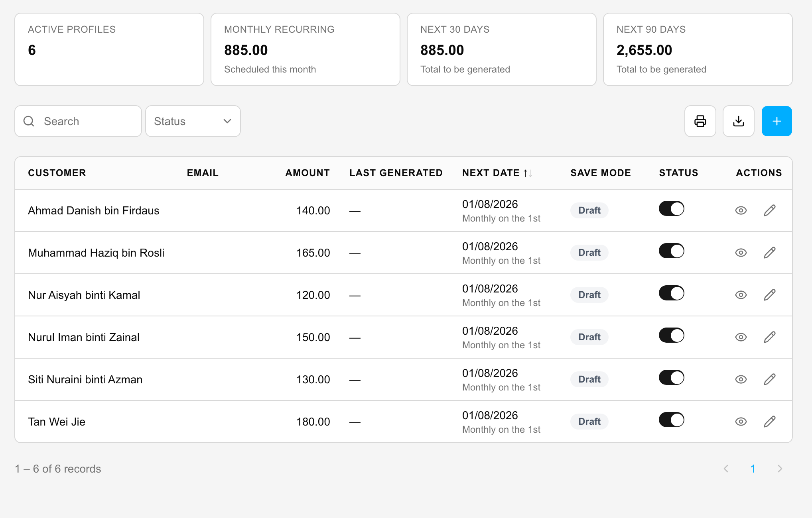Image resolution: width=812 pixels, height=518 pixels.
Task: Sort by the Next Date column header
Action: (x=497, y=173)
